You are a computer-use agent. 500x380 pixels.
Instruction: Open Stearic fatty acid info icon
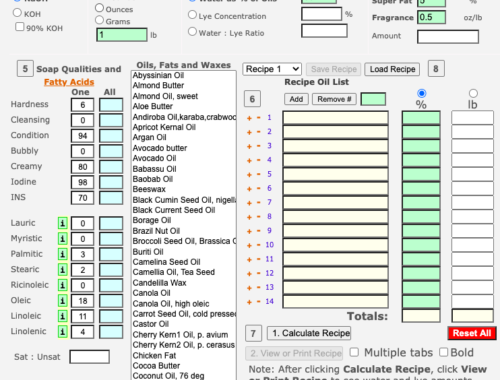(x=63, y=270)
